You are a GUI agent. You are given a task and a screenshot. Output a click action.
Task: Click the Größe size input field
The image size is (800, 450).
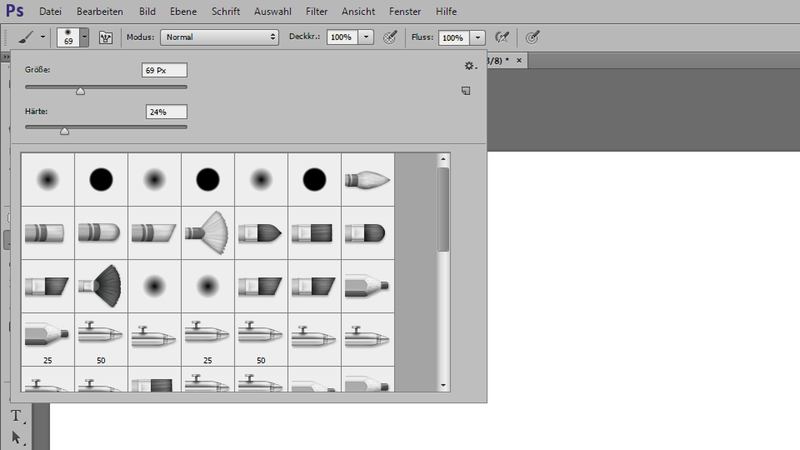coord(165,70)
